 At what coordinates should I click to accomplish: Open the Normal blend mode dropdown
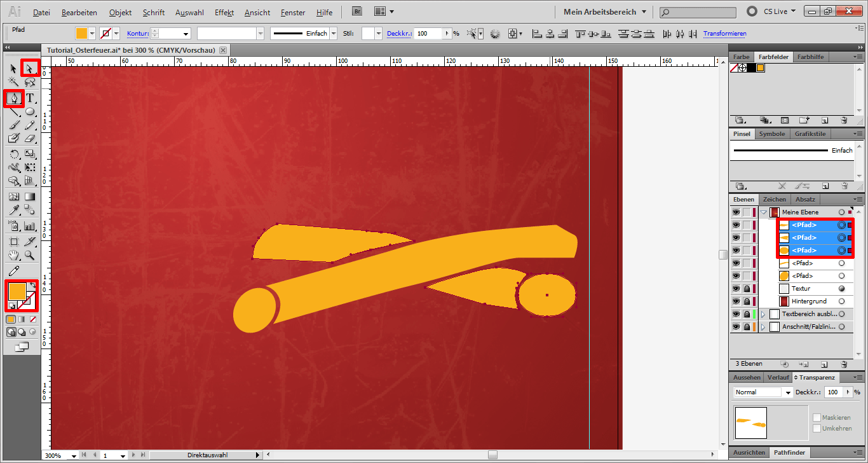pyautogui.click(x=787, y=392)
